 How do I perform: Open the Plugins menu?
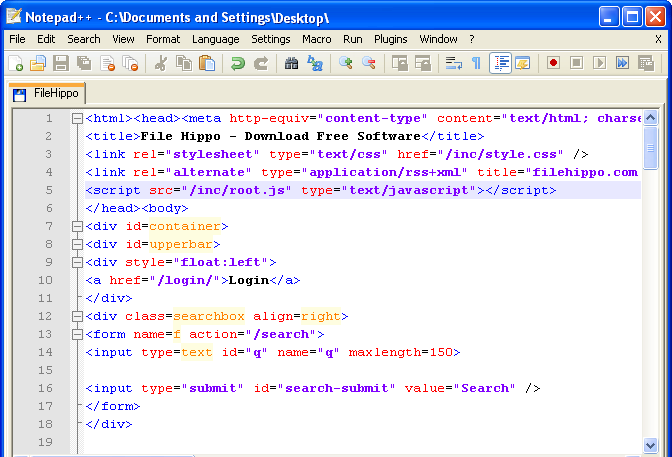tap(390, 39)
